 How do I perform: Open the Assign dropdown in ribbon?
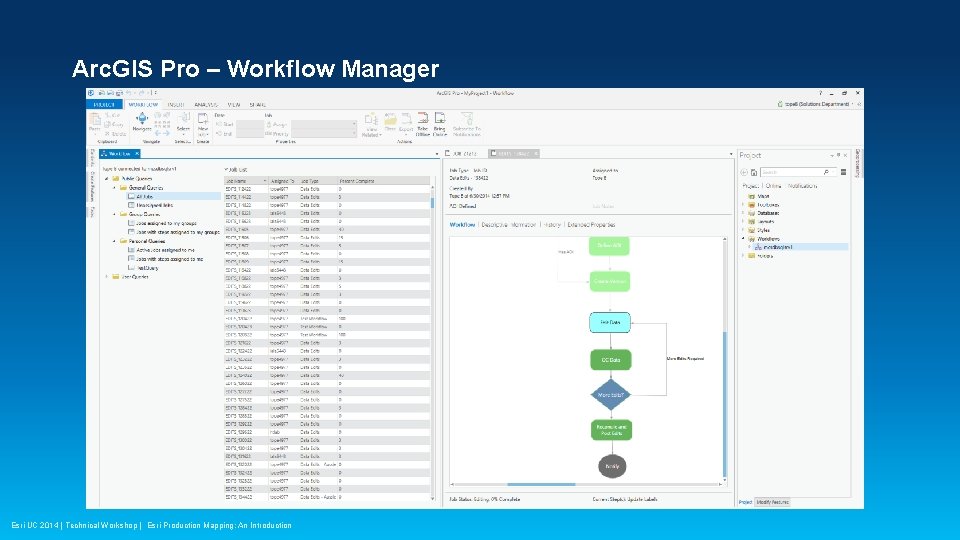(x=354, y=124)
